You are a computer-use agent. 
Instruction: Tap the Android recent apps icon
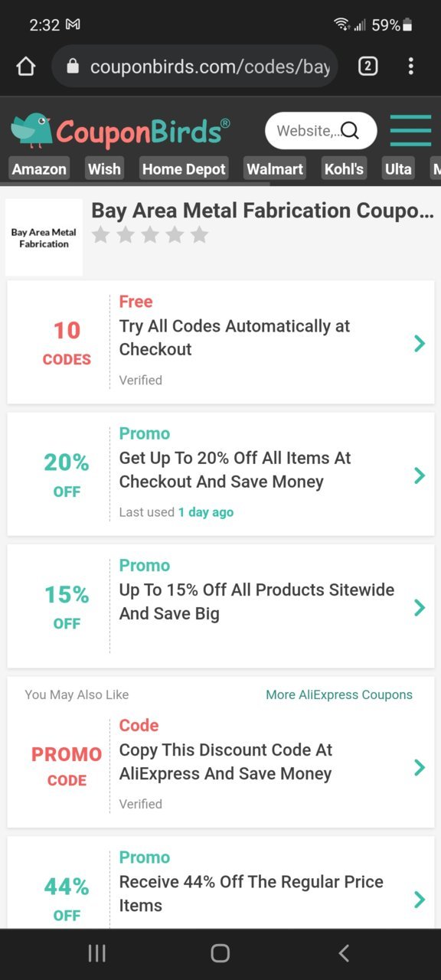(x=96, y=952)
